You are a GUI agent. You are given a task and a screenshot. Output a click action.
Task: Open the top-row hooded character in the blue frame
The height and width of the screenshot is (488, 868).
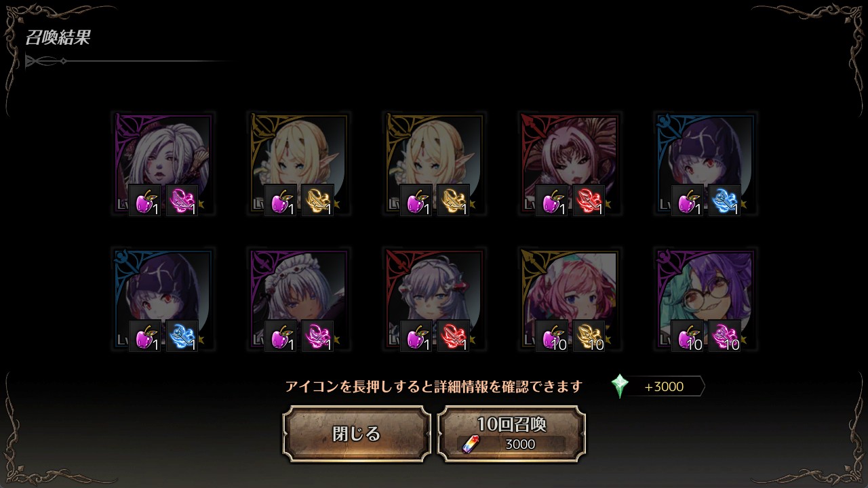click(x=705, y=164)
